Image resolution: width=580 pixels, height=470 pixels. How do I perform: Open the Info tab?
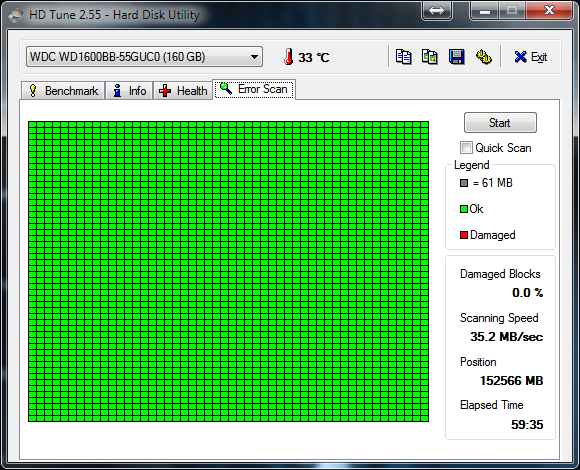(x=129, y=91)
